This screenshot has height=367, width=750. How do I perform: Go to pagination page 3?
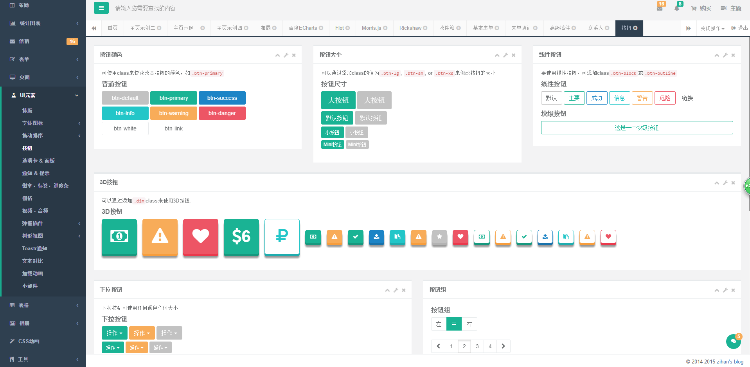pos(477,346)
